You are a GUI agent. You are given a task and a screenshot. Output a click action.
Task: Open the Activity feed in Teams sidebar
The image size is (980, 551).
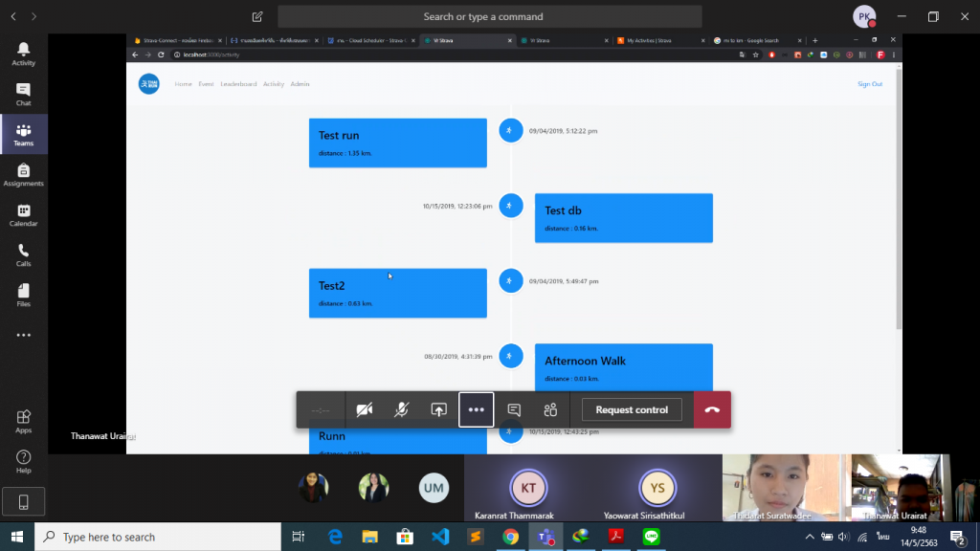[x=23, y=54]
